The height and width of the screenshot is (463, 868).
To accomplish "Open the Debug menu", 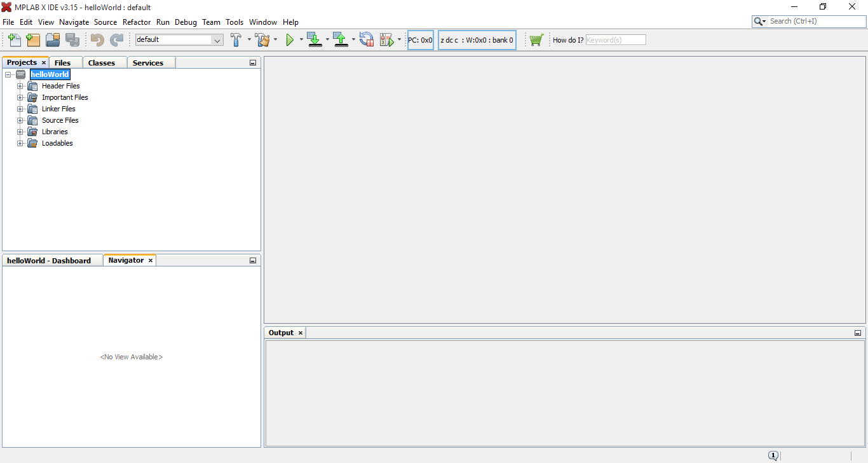I will [x=186, y=22].
